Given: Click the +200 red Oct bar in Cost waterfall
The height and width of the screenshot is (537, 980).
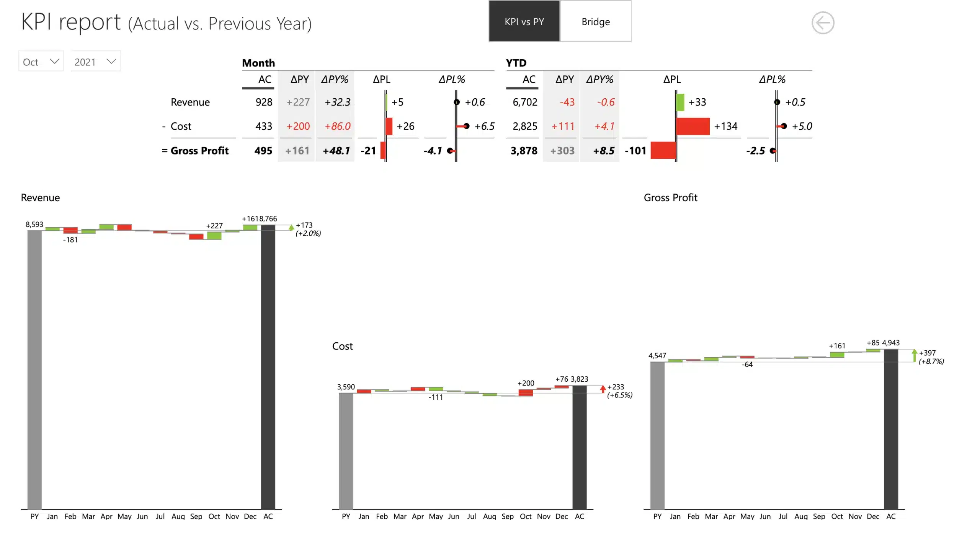Looking at the screenshot, I should tap(526, 392).
